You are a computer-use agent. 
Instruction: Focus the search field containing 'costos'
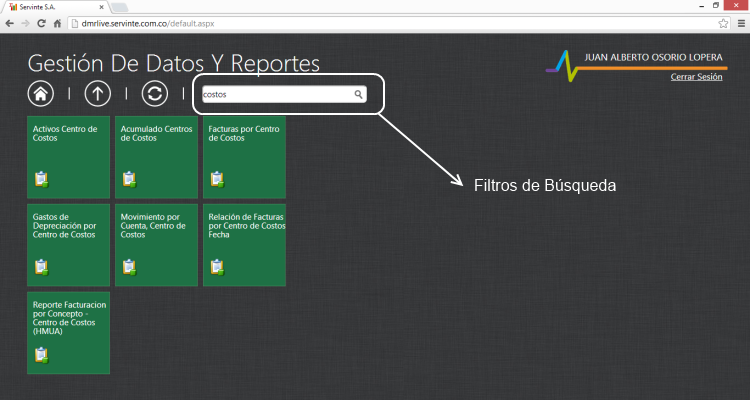[x=276, y=95]
